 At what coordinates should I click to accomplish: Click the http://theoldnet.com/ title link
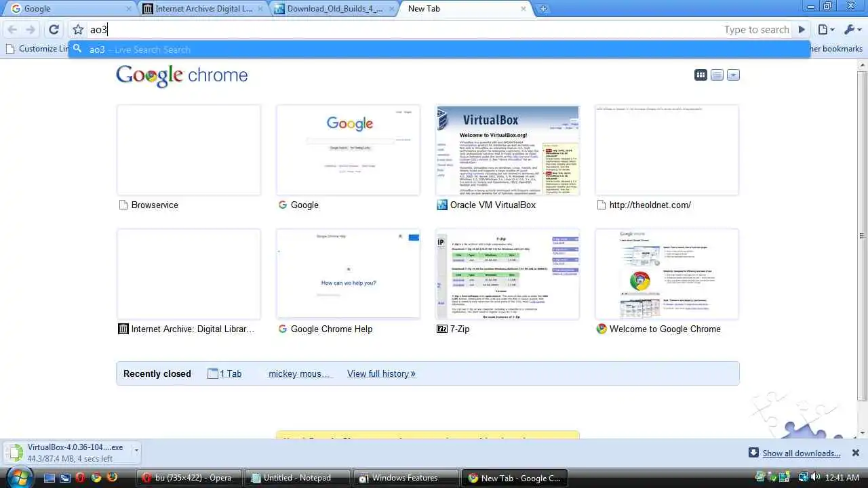tap(650, 205)
